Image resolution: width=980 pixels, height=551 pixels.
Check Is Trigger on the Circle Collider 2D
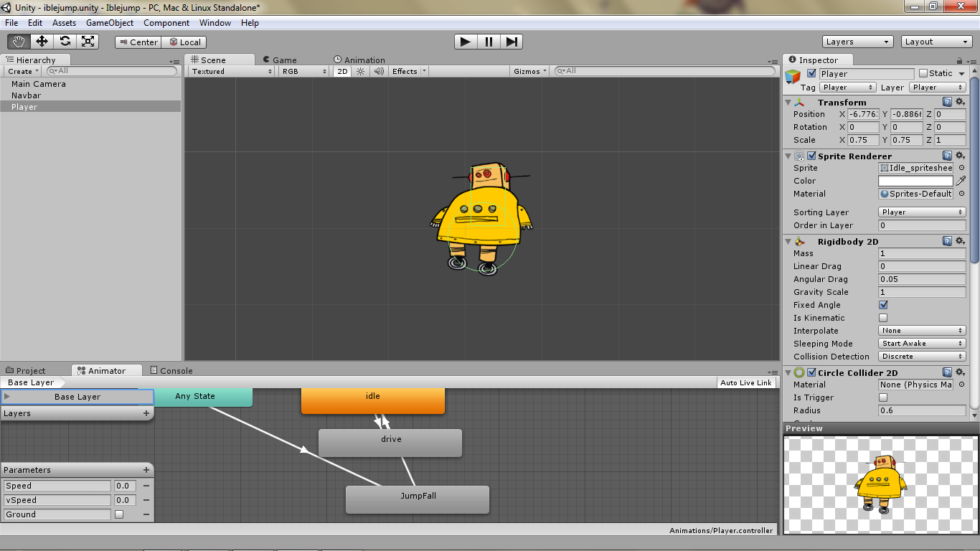(884, 397)
